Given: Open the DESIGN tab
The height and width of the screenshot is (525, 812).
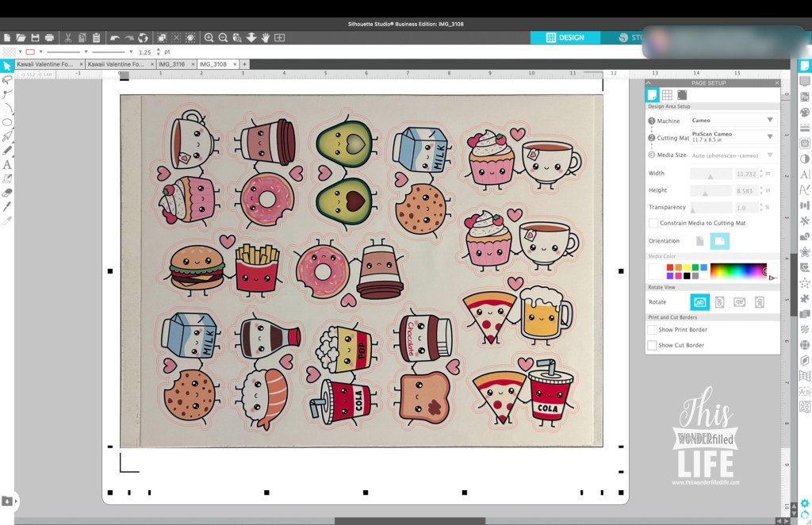Looking at the screenshot, I should pos(565,37).
